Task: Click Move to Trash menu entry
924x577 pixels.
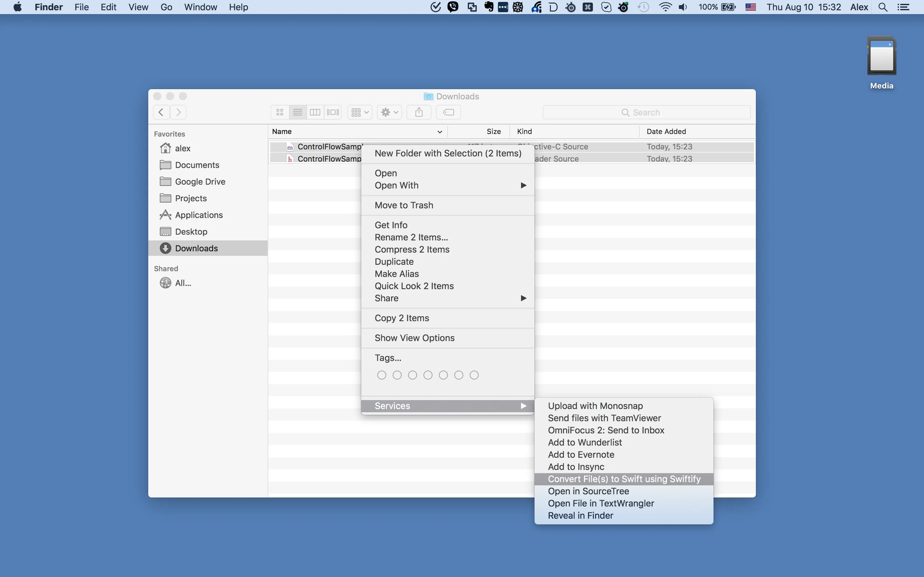Action: click(x=404, y=205)
